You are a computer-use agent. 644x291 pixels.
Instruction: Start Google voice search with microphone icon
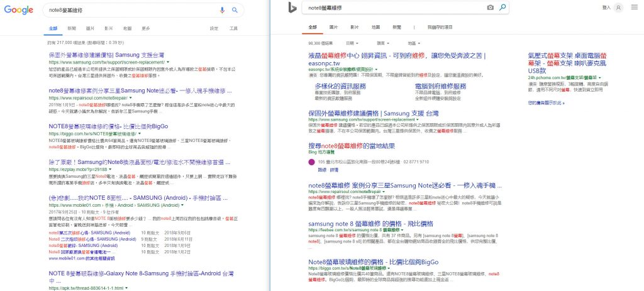click(222, 10)
